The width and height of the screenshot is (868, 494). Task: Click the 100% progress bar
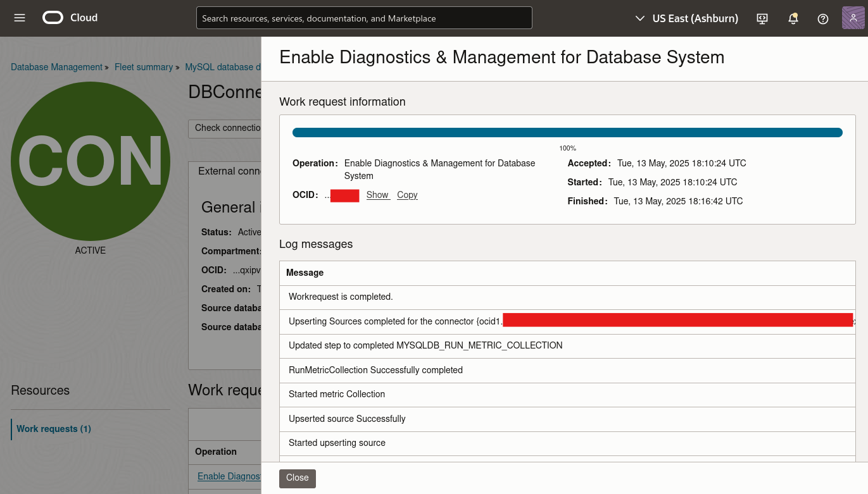(x=567, y=132)
